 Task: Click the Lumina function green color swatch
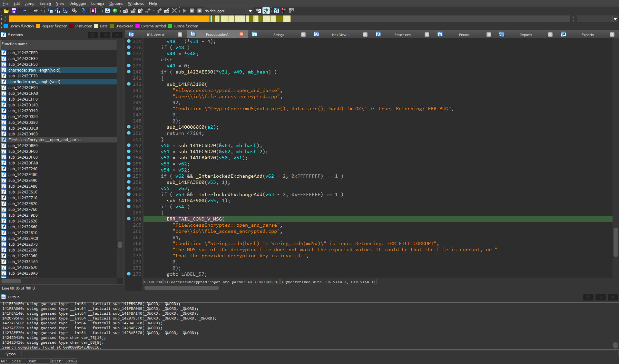pyautogui.click(x=170, y=26)
